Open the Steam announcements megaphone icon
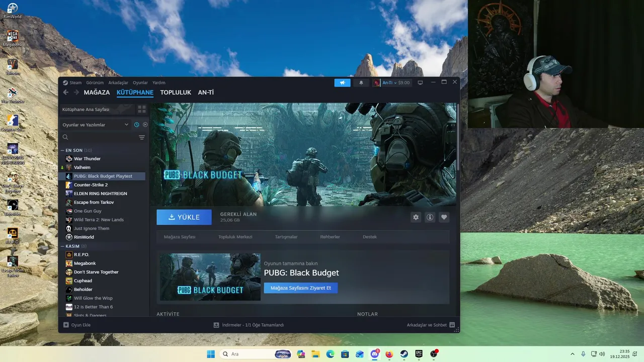 tap(342, 82)
